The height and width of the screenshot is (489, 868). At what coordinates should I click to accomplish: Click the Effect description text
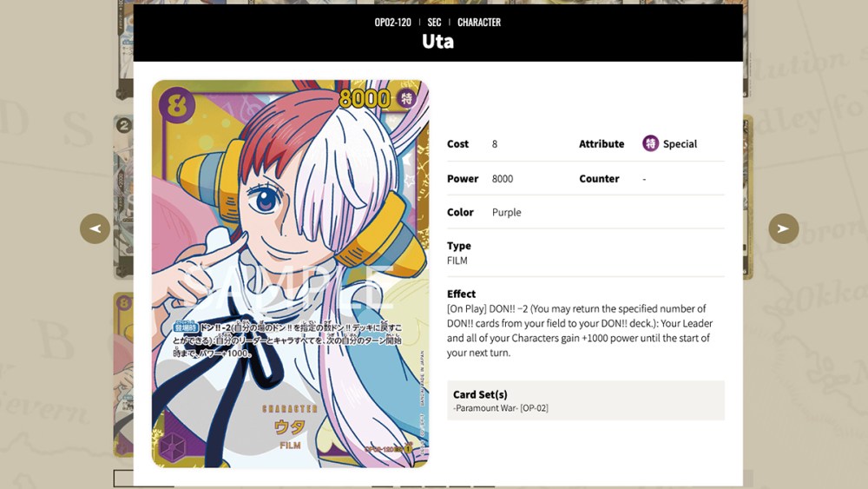pos(580,331)
